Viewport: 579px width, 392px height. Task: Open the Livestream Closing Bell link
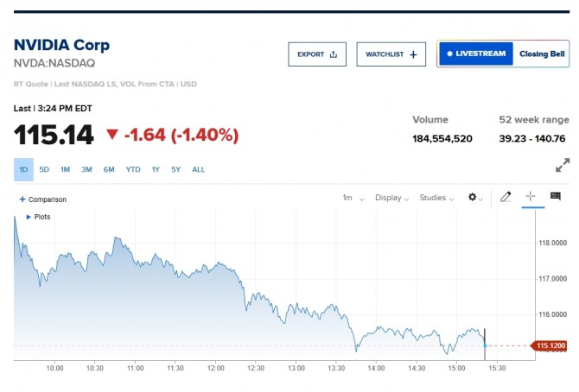point(502,54)
